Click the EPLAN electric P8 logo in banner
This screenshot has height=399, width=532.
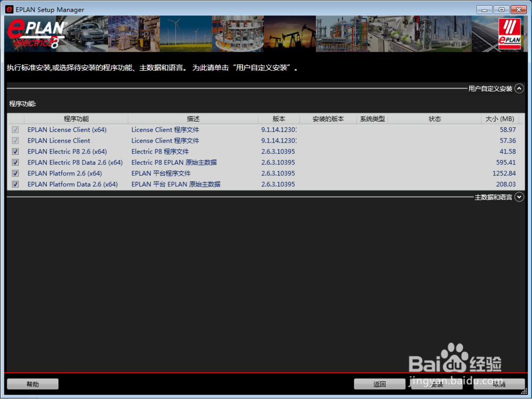(36, 34)
